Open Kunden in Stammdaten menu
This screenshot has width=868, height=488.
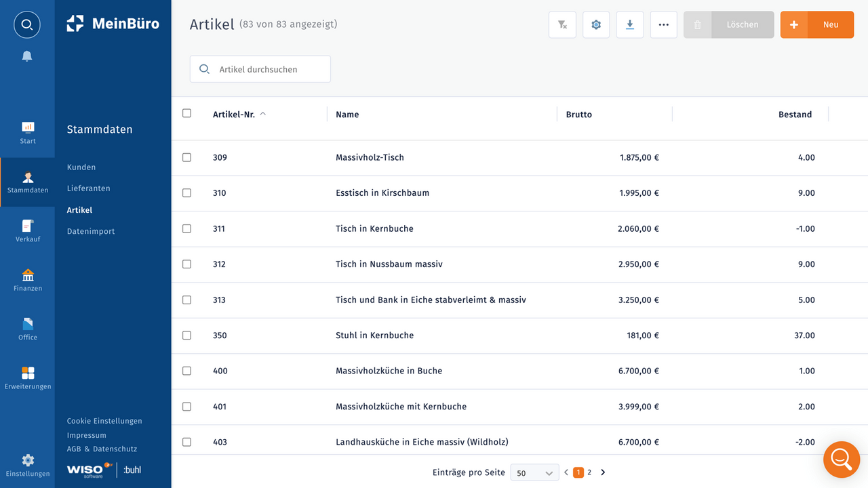pos(81,167)
